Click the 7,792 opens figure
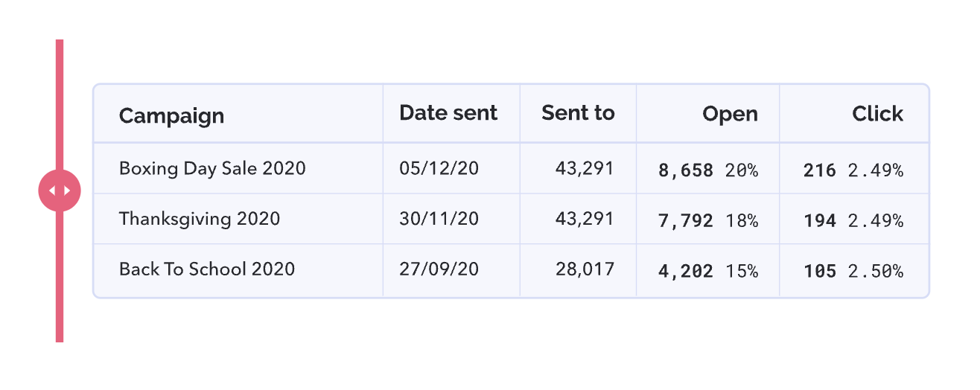 click(x=686, y=220)
